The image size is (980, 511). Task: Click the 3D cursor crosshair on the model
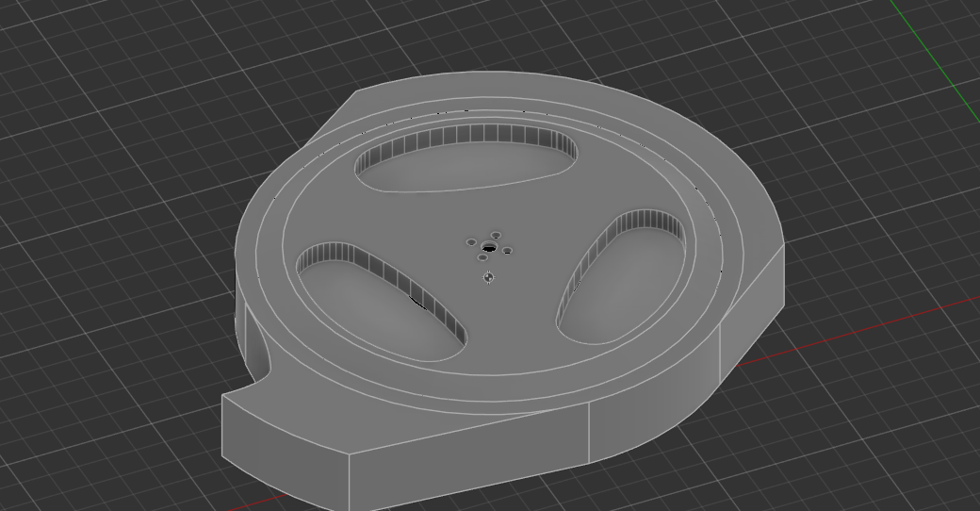[488, 277]
